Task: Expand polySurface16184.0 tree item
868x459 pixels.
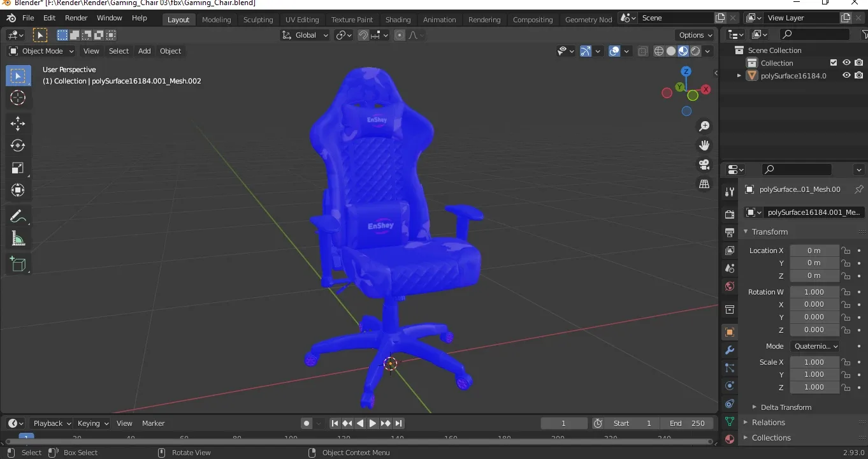Action: pyautogui.click(x=739, y=75)
